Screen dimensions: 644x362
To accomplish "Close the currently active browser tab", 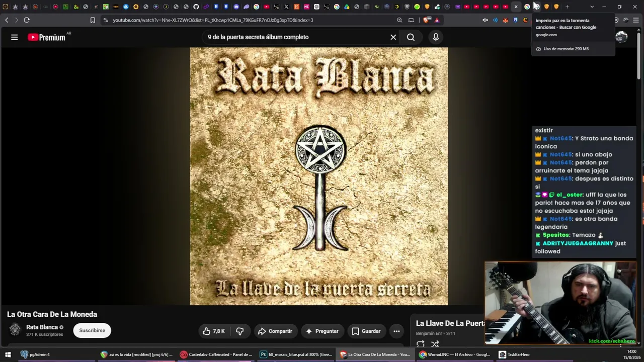I will 516,7.
